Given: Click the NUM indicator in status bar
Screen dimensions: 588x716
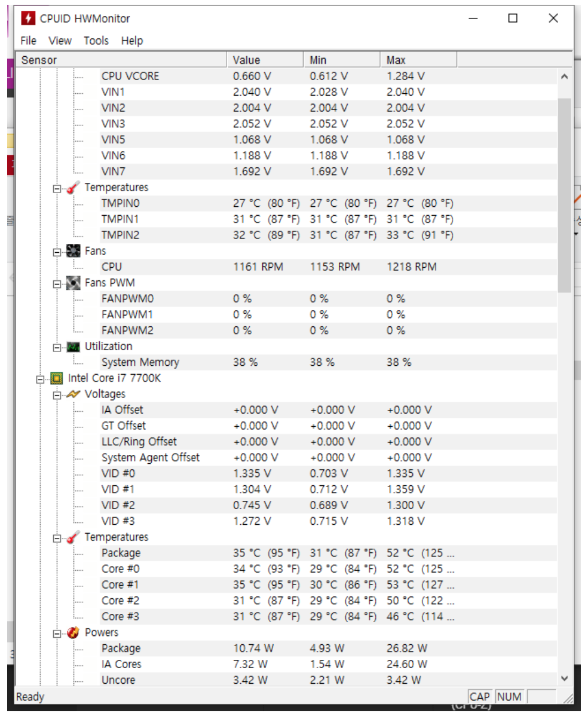Looking at the screenshot, I should 509,697.
